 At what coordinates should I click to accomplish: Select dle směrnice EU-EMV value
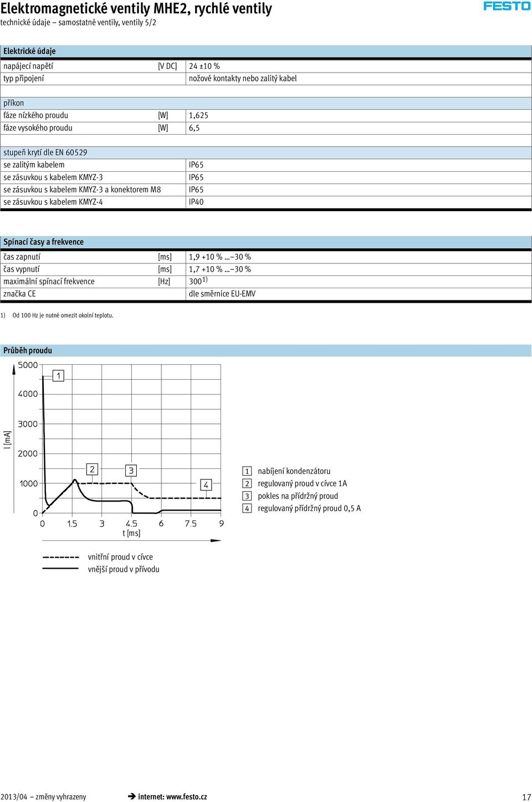pyautogui.click(x=222, y=294)
